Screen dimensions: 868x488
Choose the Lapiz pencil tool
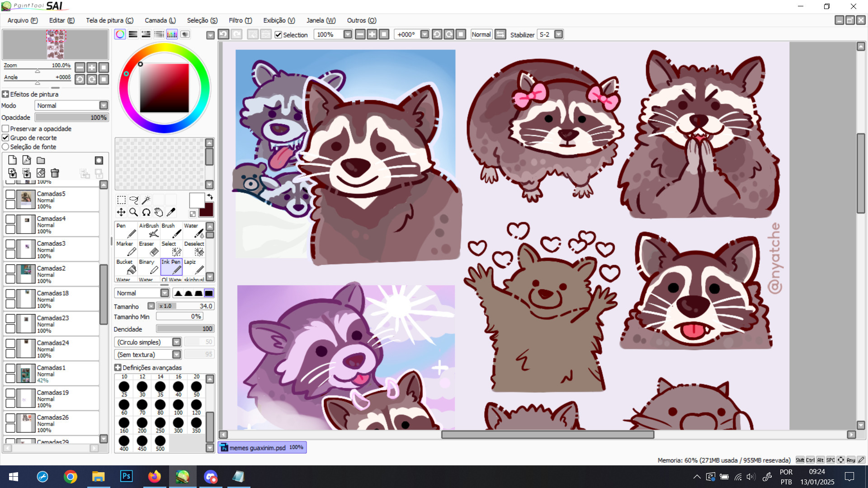(194, 266)
